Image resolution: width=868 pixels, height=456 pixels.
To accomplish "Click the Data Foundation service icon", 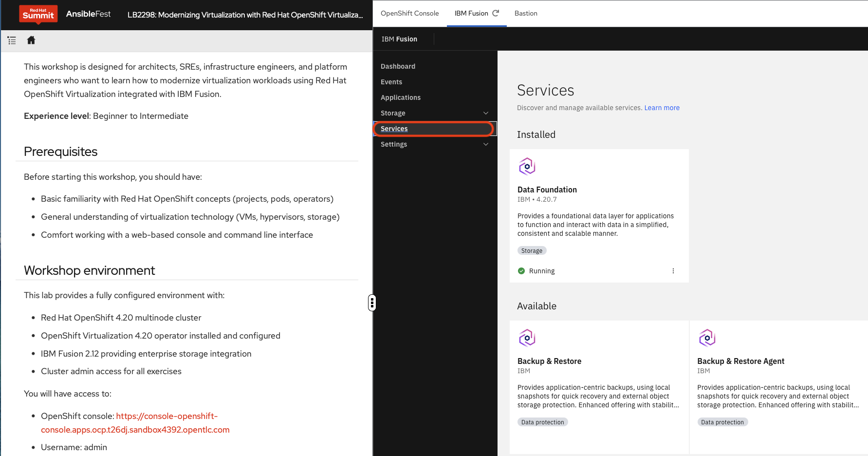I will (x=527, y=167).
